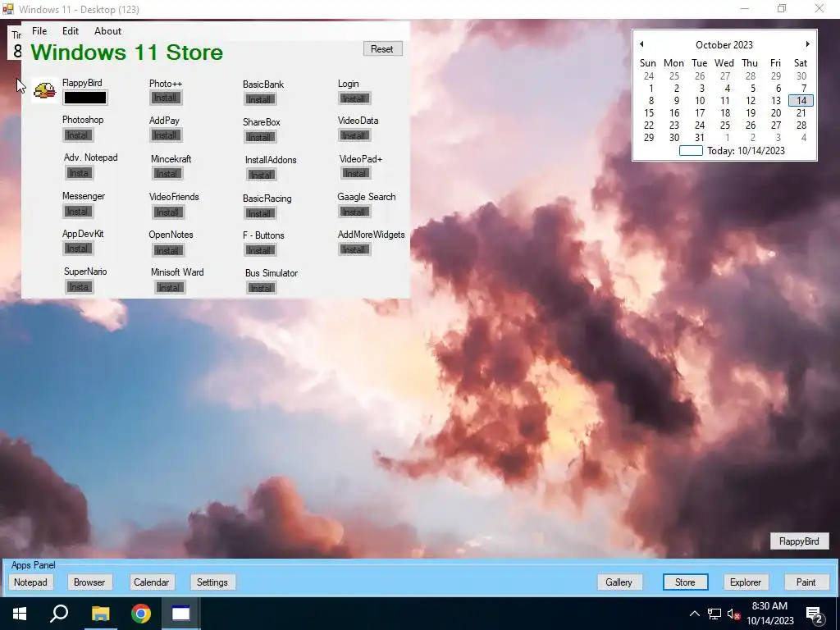Show hidden system tray icons
Screen dimensions: 840x630
click(x=694, y=614)
